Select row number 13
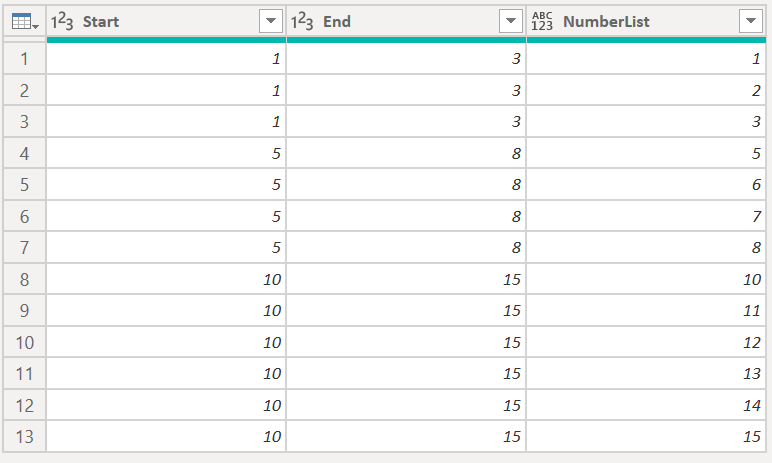Screen dimensions: 772x463 24,436
